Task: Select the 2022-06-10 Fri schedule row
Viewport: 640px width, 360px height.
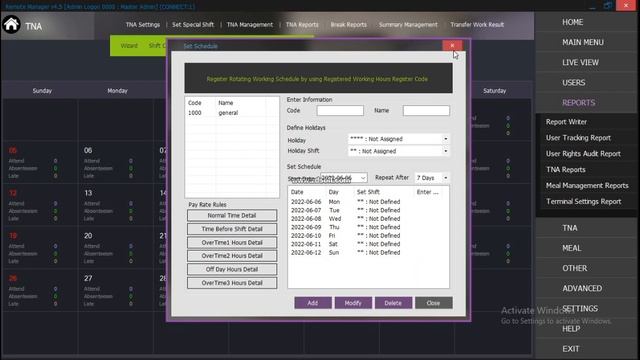Action: click(x=368, y=236)
